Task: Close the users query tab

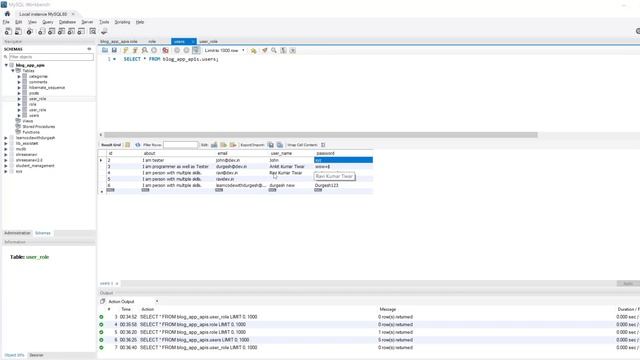Action: (193, 42)
